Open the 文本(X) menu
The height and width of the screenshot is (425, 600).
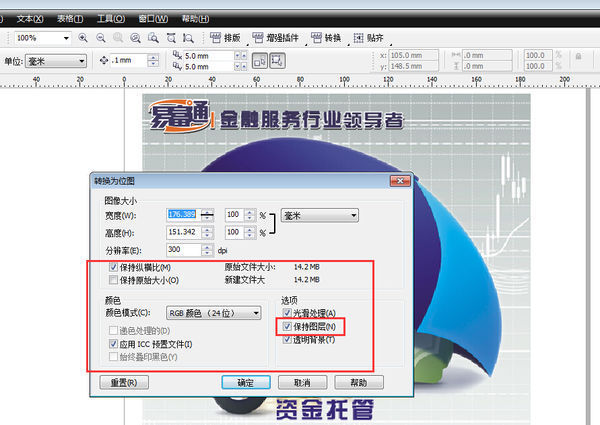click(30, 18)
